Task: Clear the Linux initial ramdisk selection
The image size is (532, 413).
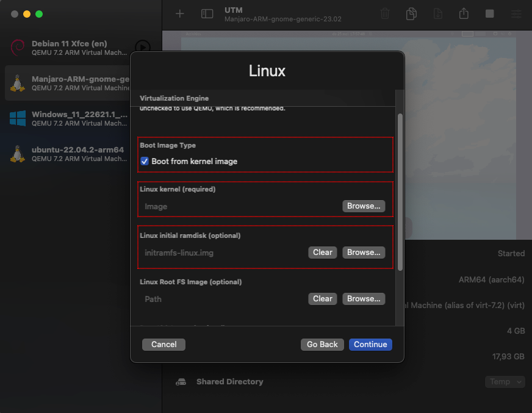Action: point(323,253)
